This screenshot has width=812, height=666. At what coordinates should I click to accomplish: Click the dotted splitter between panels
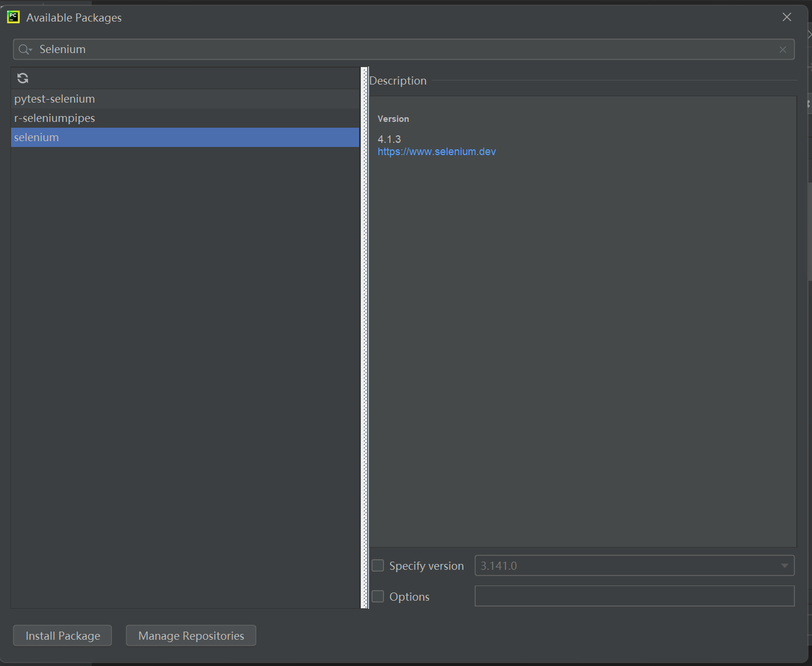pyautogui.click(x=365, y=338)
